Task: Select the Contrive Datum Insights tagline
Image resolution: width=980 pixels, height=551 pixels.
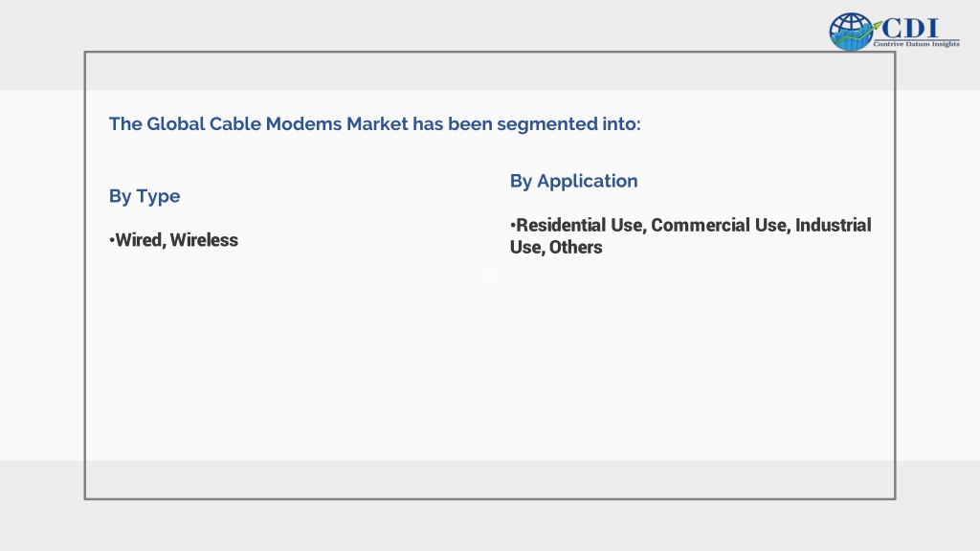Action: point(916,44)
